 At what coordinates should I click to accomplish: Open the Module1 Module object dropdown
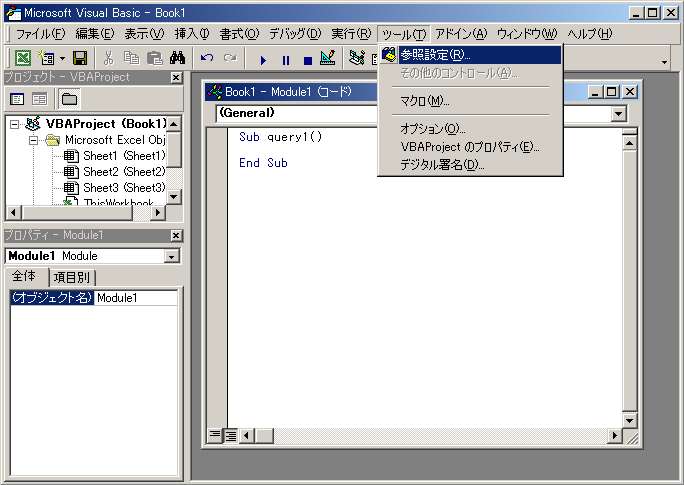coord(172,256)
